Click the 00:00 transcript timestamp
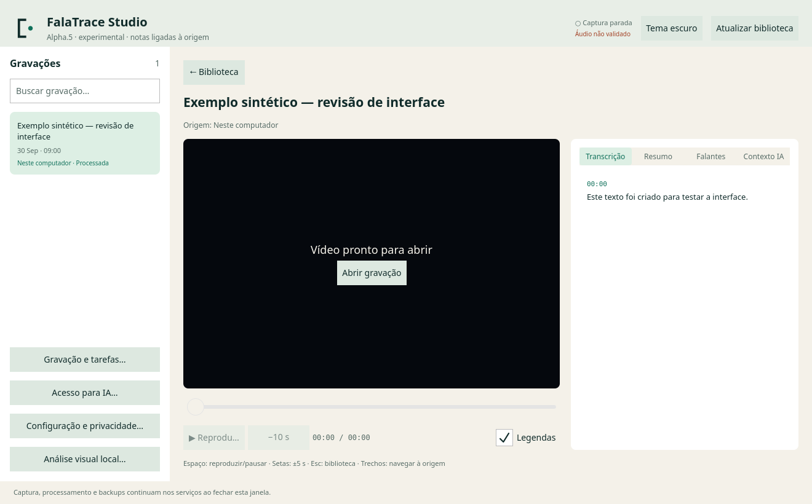Viewport: 812px width, 504px height. click(597, 184)
